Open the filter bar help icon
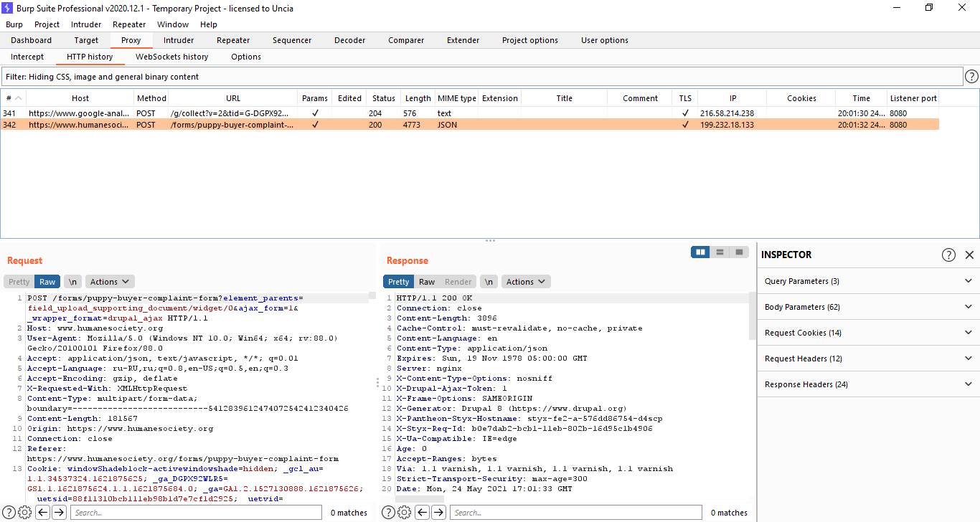Image resolution: width=980 pixels, height=522 pixels. [x=971, y=77]
